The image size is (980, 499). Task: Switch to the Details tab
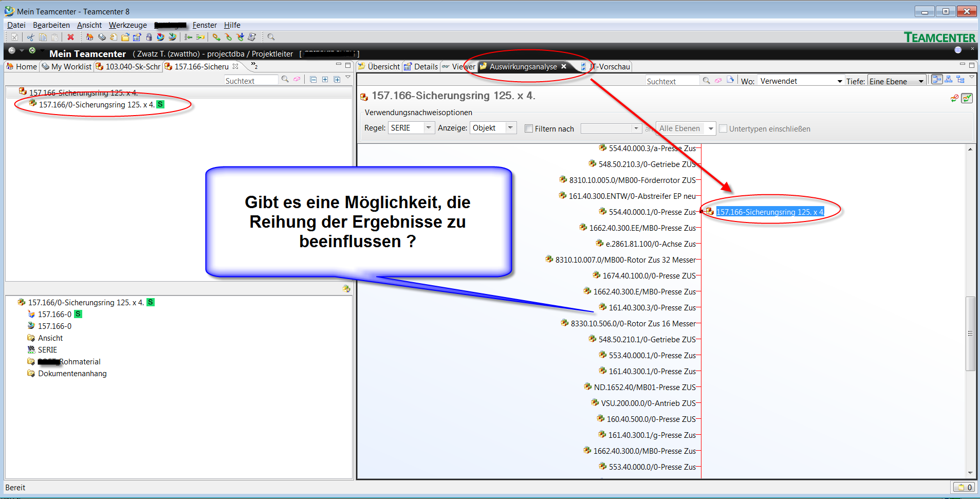pos(421,66)
